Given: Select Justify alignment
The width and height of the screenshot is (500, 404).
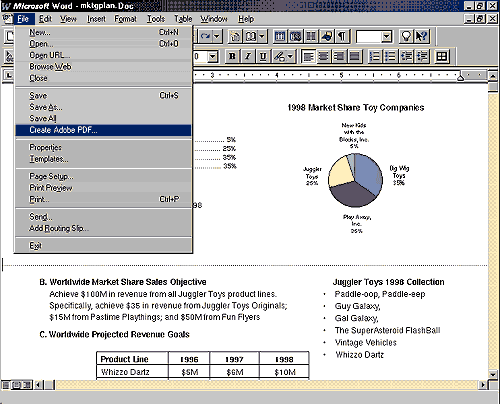Looking at the screenshot, I should click(354, 56).
